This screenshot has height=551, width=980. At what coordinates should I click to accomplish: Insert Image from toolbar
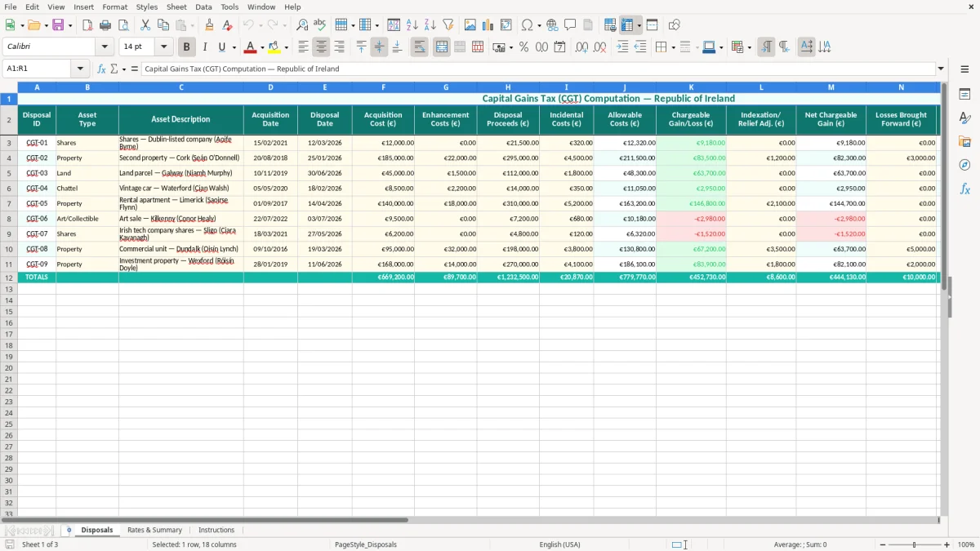point(470,25)
